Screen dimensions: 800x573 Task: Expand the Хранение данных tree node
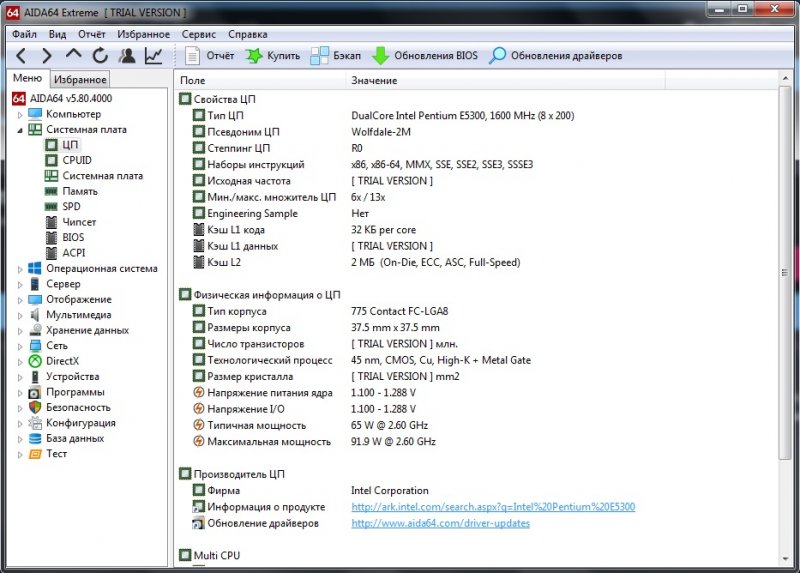coord(20,330)
